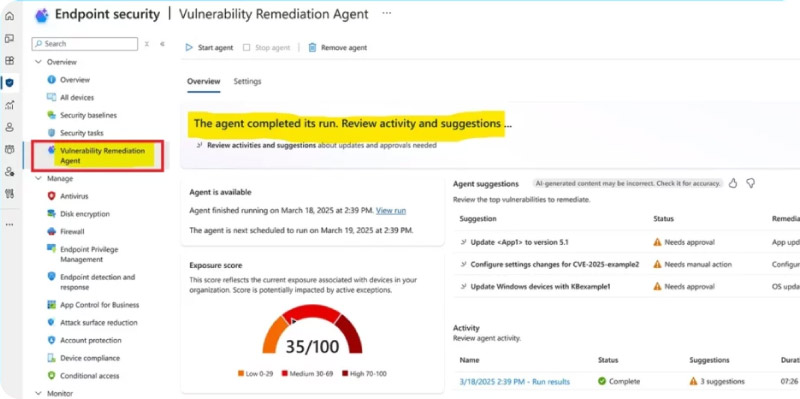Collapse the sidebar with double chevron
The height and width of the screenshot is (399, 800).
pos(162,44)
